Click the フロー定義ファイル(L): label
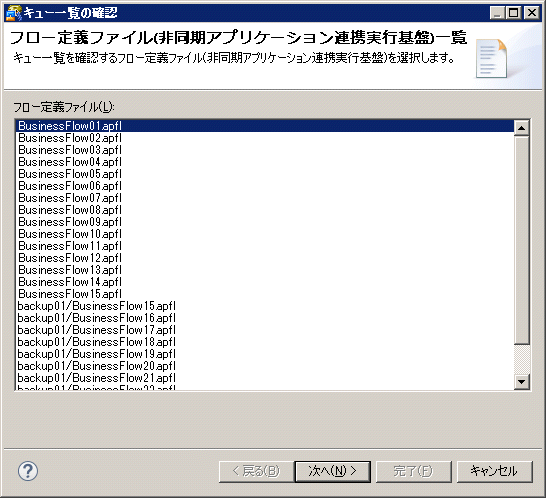Viewport: 546px width, 498px height. click(x=64, y=107)
